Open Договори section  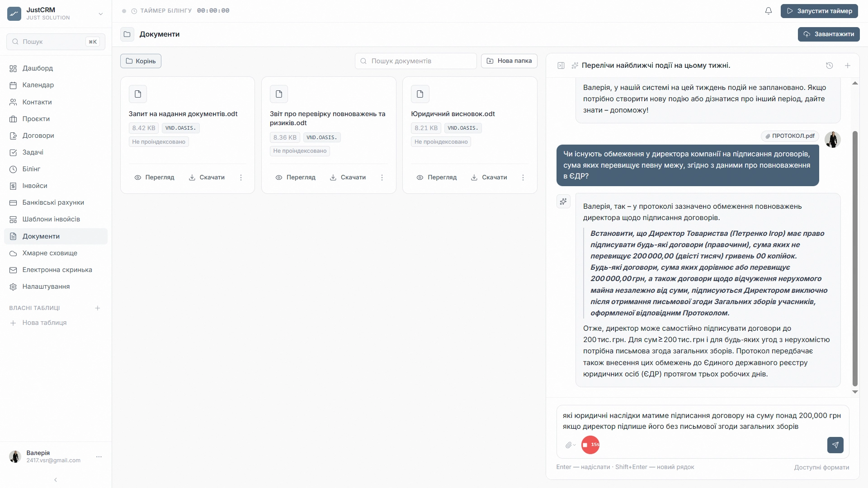coord(56,136)
